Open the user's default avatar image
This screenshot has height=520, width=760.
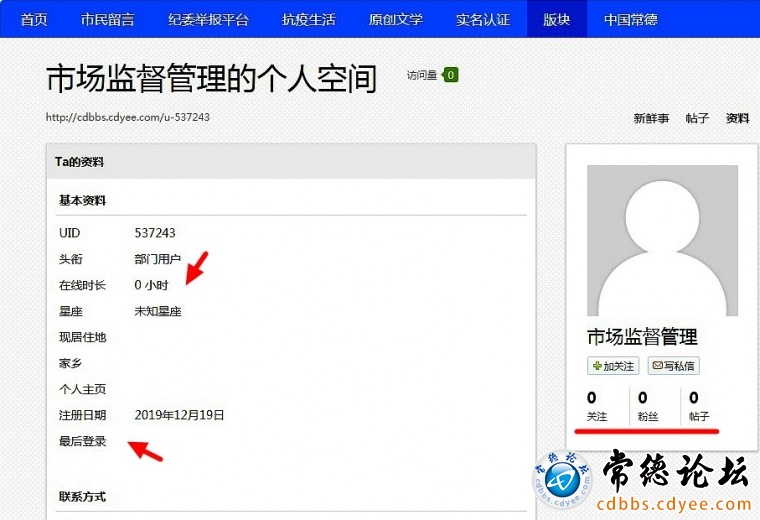pyautogui.click(x=662, y=240)
